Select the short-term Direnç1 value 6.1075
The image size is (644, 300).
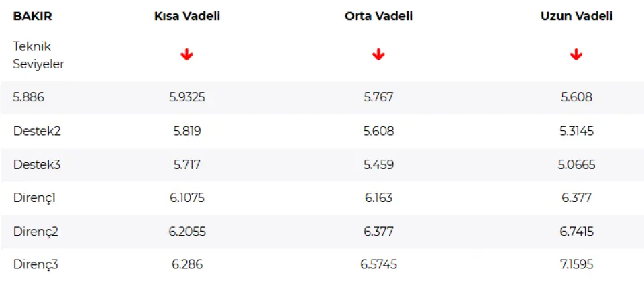(187, 198)
